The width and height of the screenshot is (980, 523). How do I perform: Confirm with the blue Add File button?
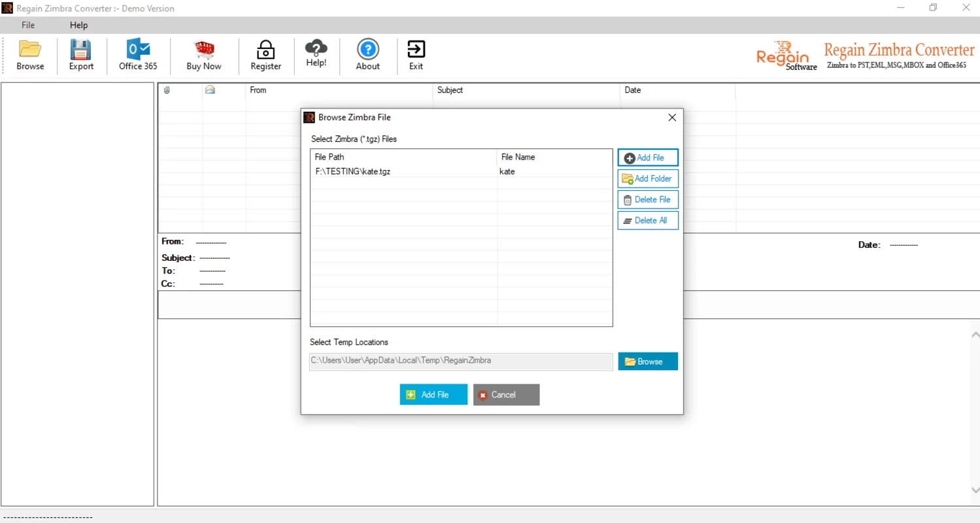coord(433,394)
